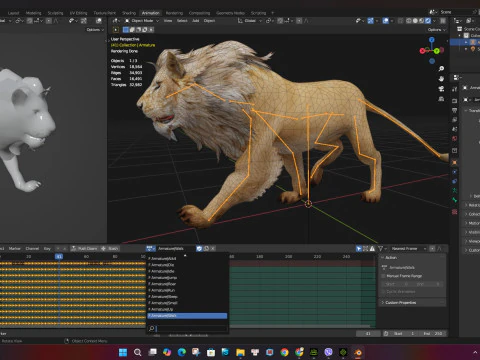
Task: Open the Output properties tab icon
Action: coord(454,110)
